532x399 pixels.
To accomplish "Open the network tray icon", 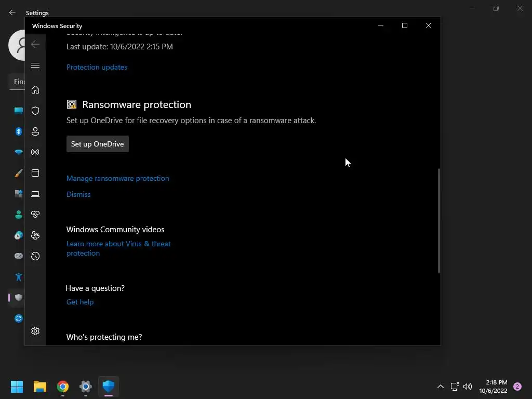I will pyautogui.click(x=455, y=387).
